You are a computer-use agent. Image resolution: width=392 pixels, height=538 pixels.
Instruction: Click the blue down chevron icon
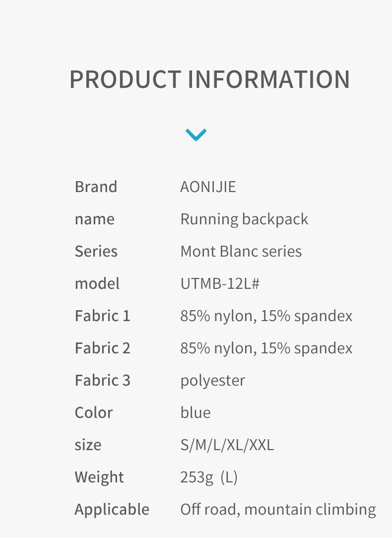[196, 135]
